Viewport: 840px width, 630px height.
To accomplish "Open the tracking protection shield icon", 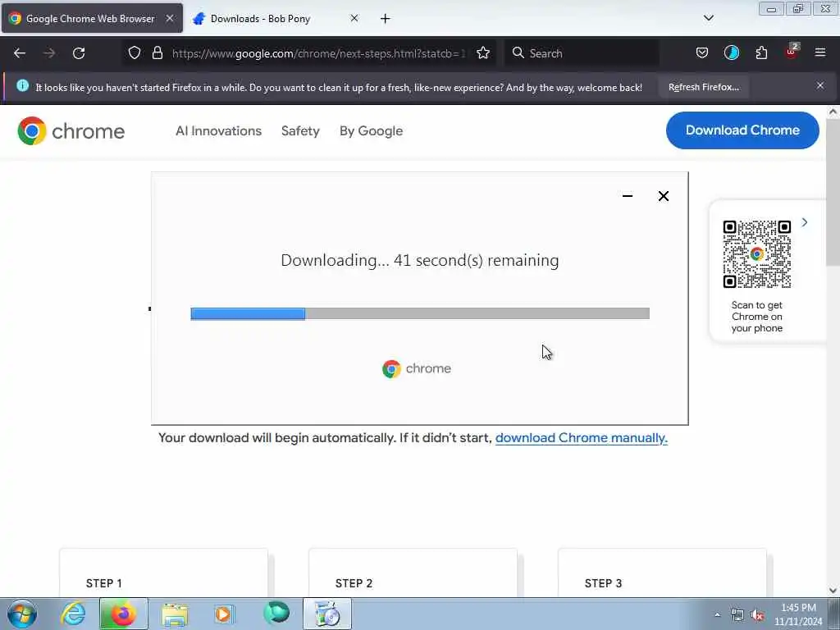I will [135, 53].
